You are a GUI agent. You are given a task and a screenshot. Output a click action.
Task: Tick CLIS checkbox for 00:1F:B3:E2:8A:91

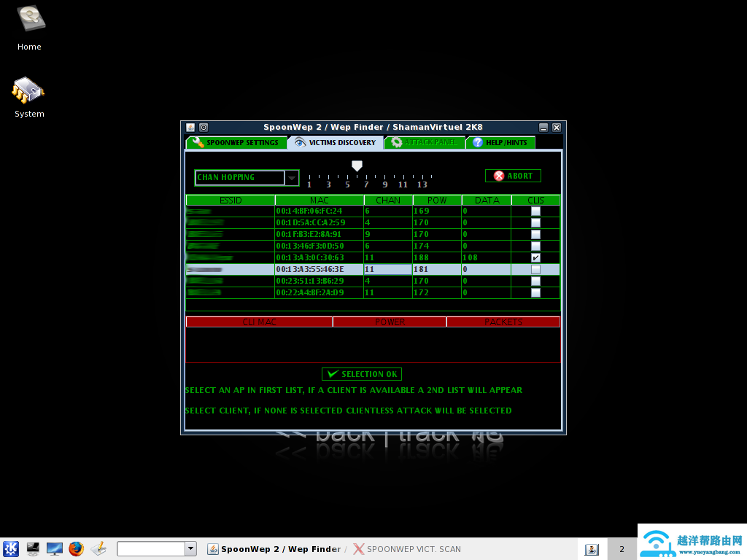(535, 234)
